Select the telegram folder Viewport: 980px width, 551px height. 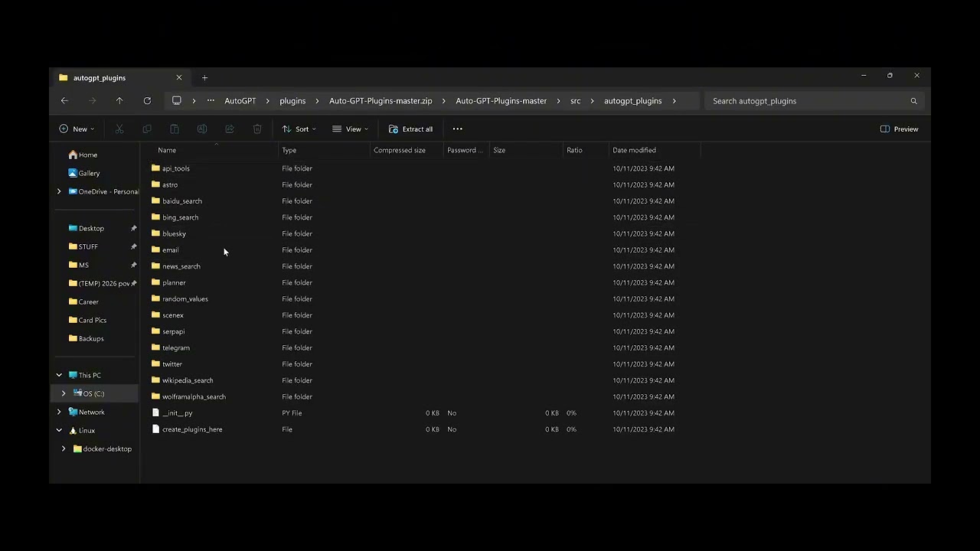point(176,348)
